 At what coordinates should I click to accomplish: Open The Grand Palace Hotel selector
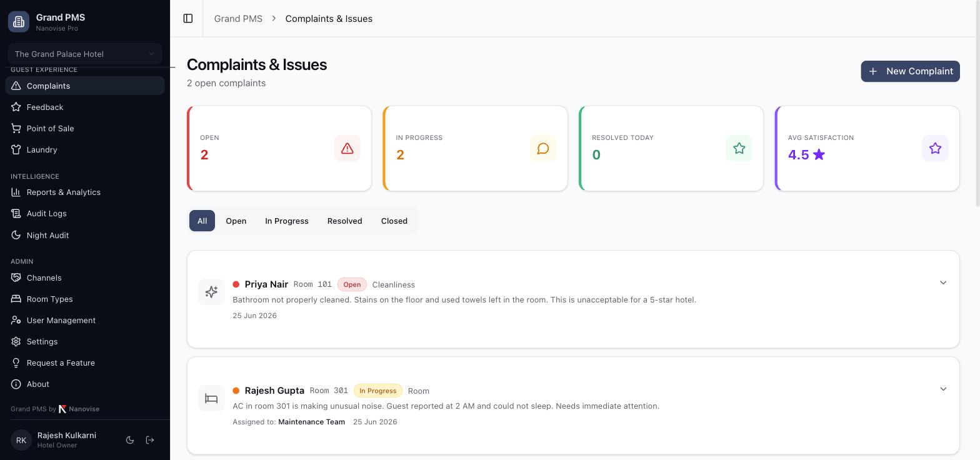[85, 54]
